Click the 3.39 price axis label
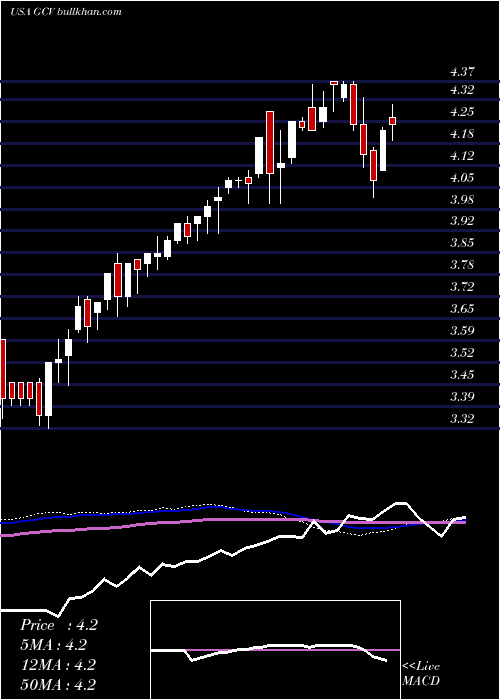The height and width of the screenshot is (700, 500). point(462,396)
